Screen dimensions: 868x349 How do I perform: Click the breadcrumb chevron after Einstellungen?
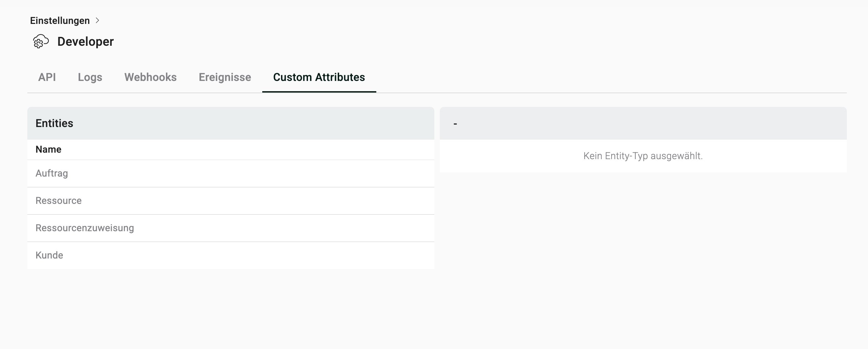(x=97, y=20)
